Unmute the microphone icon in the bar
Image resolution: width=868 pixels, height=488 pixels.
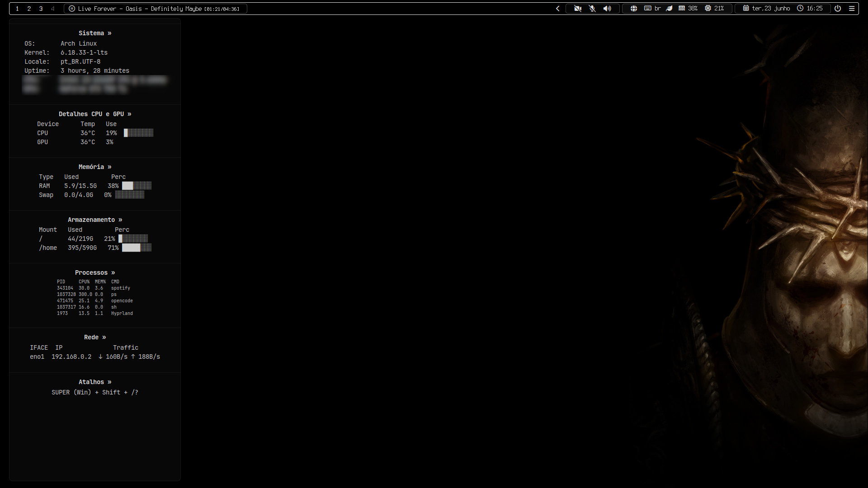click(x=592, y=9)
